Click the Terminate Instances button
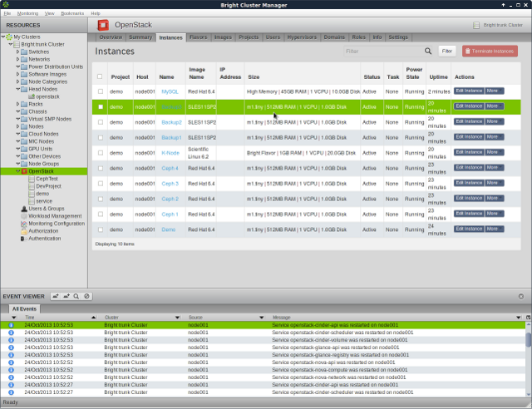The image size is (532, 409). [x=490, y=51]
